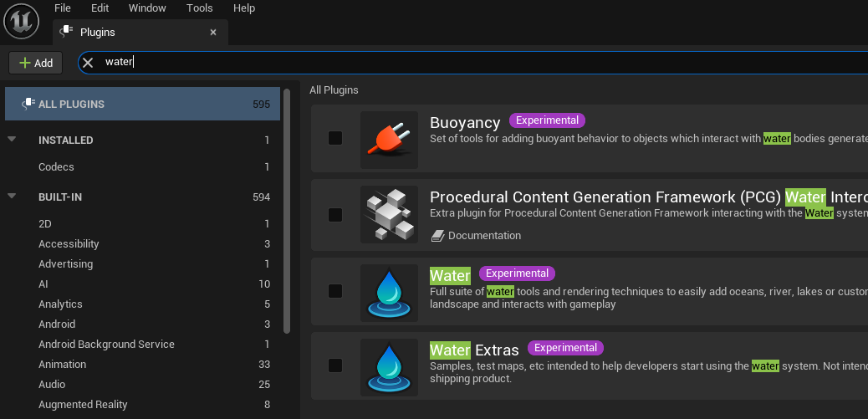Click the Experimental badge next to Water
The image size is (868, 419).
[x=517, y=273]
